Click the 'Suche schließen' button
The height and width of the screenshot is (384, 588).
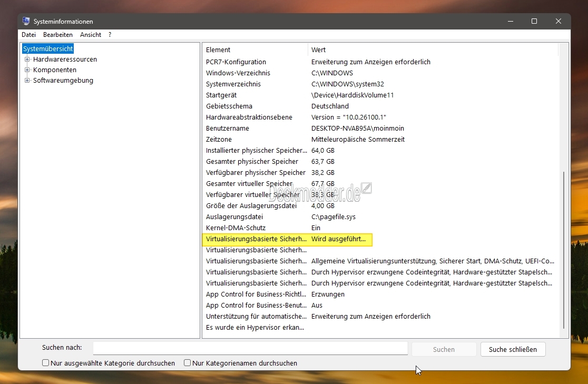click(x=513, y=350)
